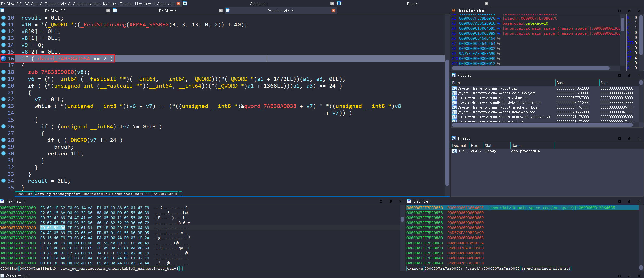Switch to the IDA View-PC tab
Image resolution: width=644 pixels, height=278 pixels.
[55, 11]
